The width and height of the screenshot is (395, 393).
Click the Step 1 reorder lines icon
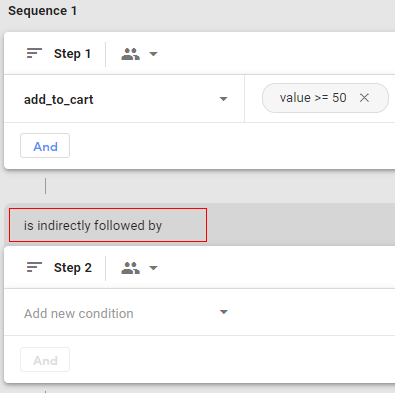tap(34, 53)
